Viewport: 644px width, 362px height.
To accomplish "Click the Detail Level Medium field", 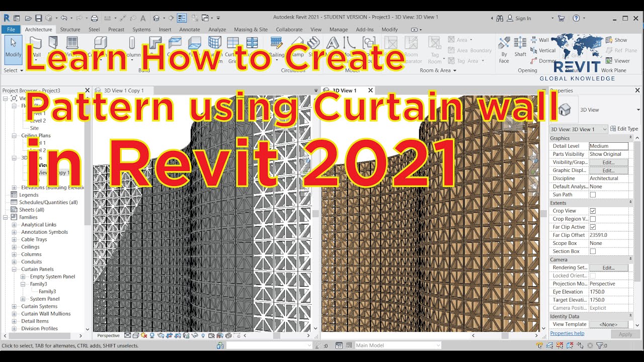I will pyautogui.click(x=609, y=146).
